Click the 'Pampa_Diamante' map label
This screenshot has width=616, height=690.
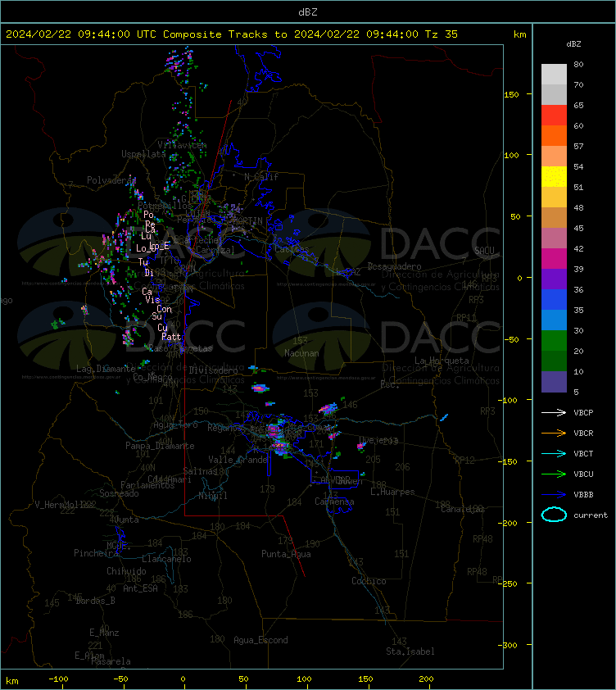[x=160, y=446]
